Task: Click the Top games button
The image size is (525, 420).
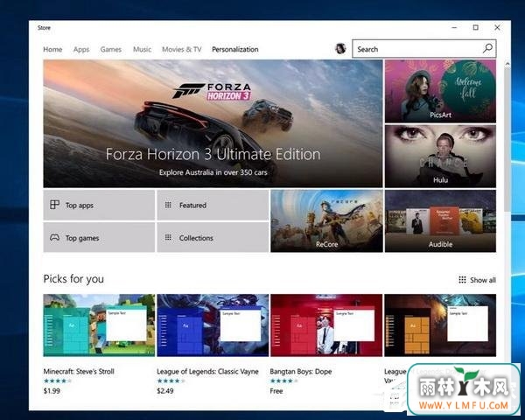Action: (99, 237)
